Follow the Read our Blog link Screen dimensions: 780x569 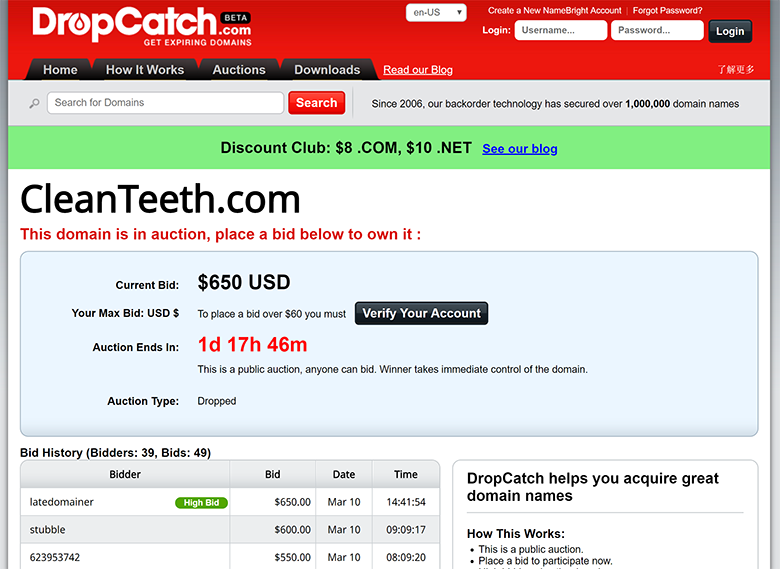(x=418, y=70)
